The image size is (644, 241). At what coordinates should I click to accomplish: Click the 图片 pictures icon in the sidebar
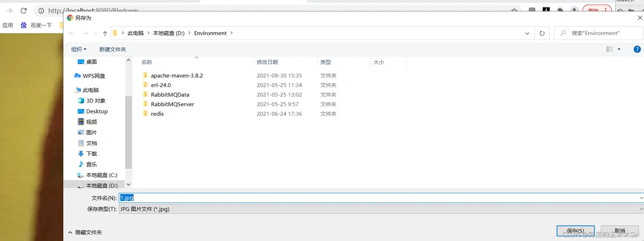(x=81, y=132)
